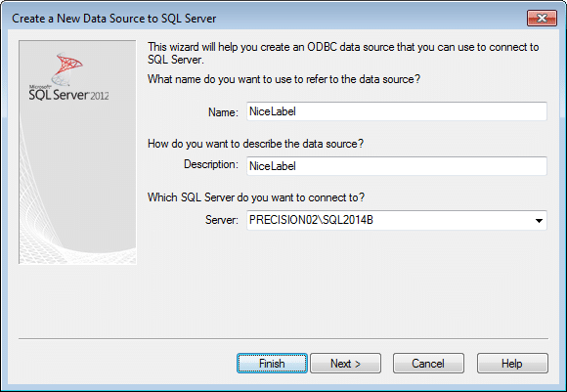
Task: Click the wizard introduction paragraph
Action: click(343, 53)
